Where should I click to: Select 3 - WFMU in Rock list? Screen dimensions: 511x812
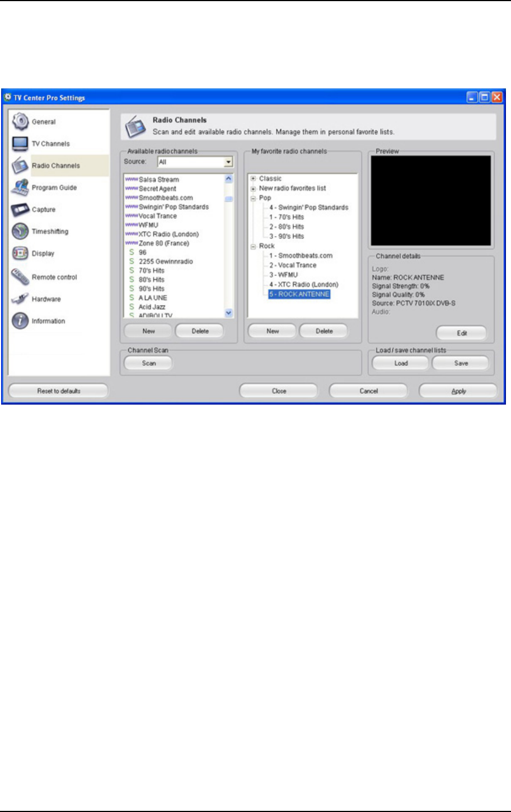click(x=283, y=275)
